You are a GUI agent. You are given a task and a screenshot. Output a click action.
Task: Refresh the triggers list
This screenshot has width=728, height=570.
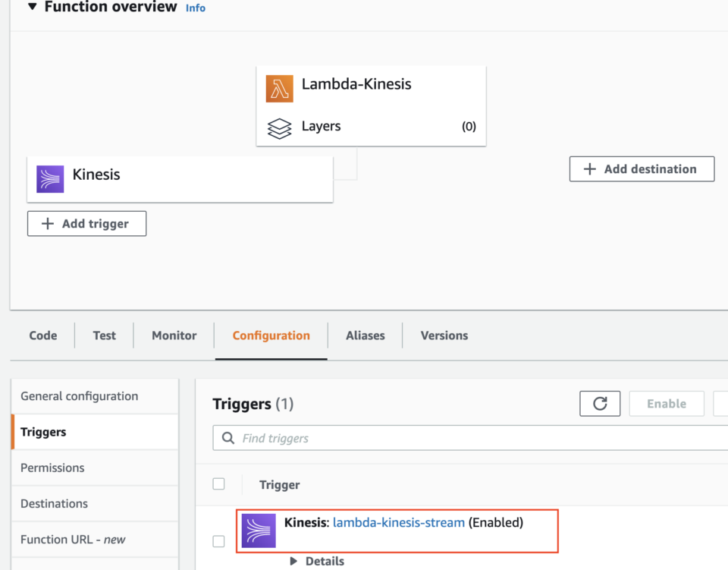pyautogui.click(x=600, y=403)
